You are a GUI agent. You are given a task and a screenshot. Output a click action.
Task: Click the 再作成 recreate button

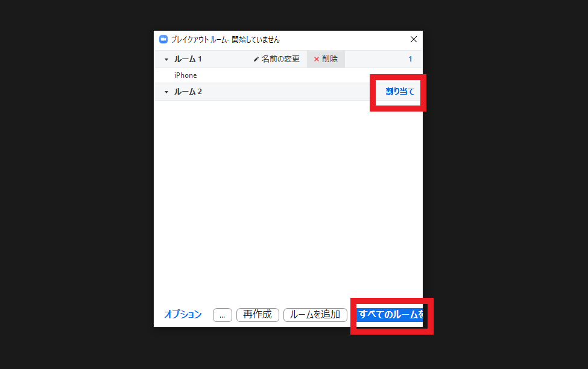258,315
